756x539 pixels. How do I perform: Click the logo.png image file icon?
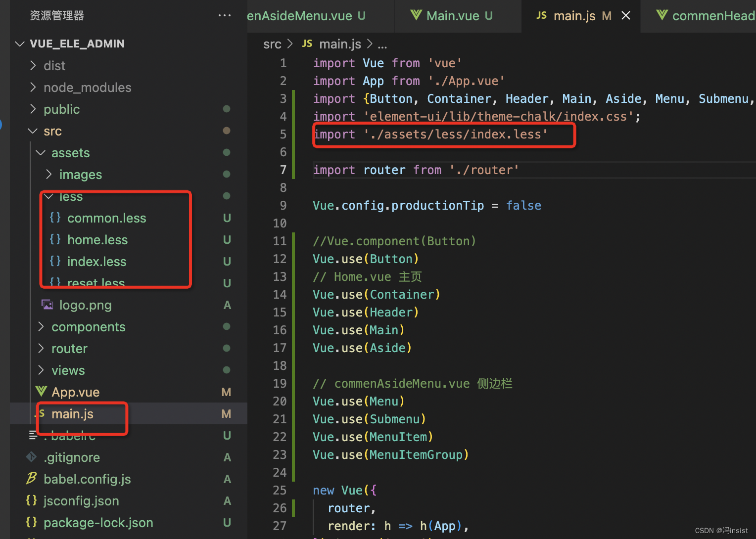pos(47,305)
